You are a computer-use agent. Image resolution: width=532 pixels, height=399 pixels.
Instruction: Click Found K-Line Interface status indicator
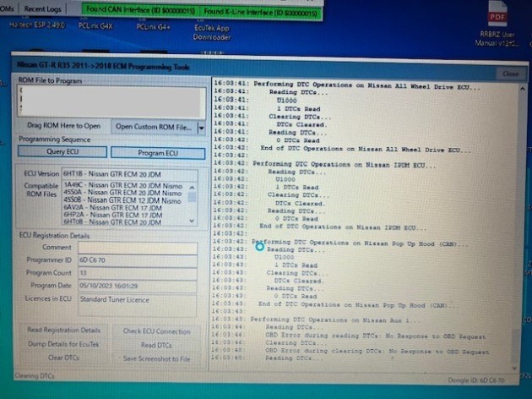click(x=261, y=13)
